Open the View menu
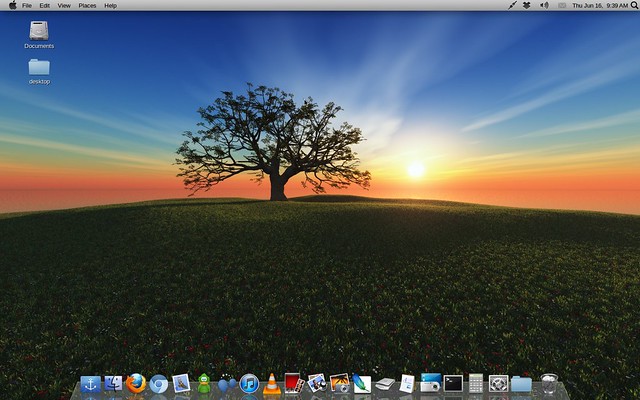Viewport: 640px width, 400px height. (x=64, y=6)
